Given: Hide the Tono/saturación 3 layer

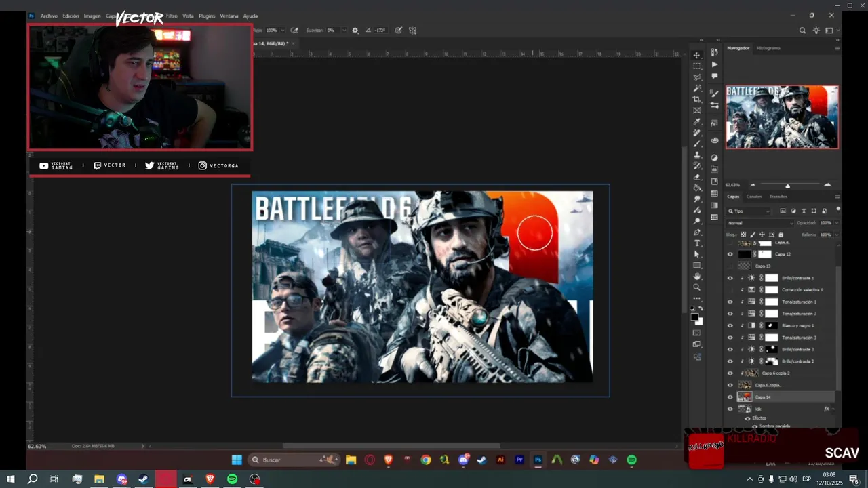Looking at the screenshot, I should [730, 338].
